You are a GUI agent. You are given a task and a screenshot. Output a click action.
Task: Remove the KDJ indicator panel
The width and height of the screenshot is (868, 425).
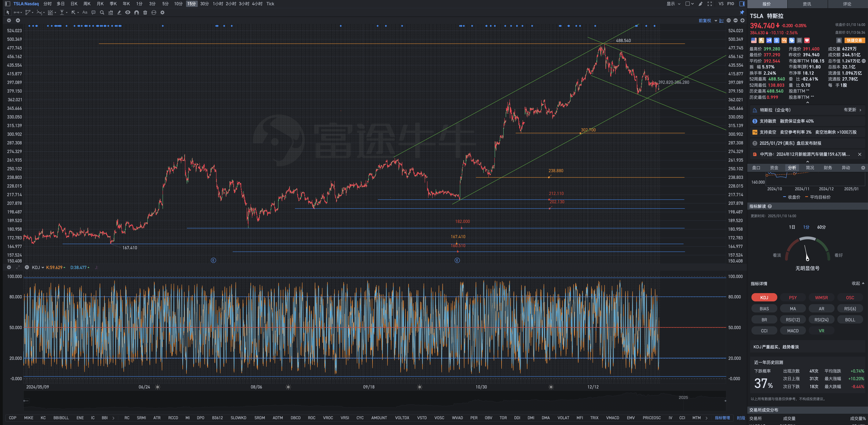coord(27,267)
